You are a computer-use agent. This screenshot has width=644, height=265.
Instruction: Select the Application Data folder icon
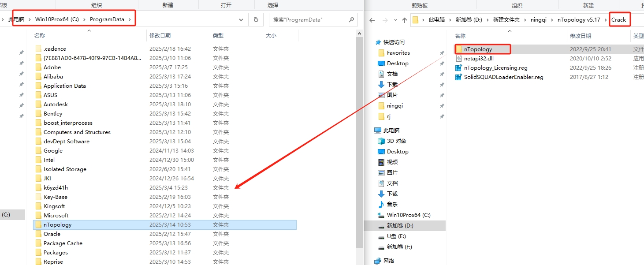click(x=38, y=86)
